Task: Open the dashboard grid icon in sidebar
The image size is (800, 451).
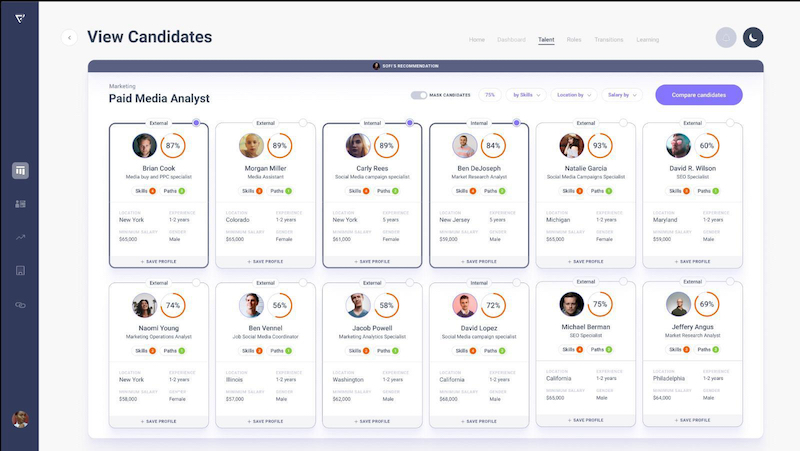Action: (20, 170)
